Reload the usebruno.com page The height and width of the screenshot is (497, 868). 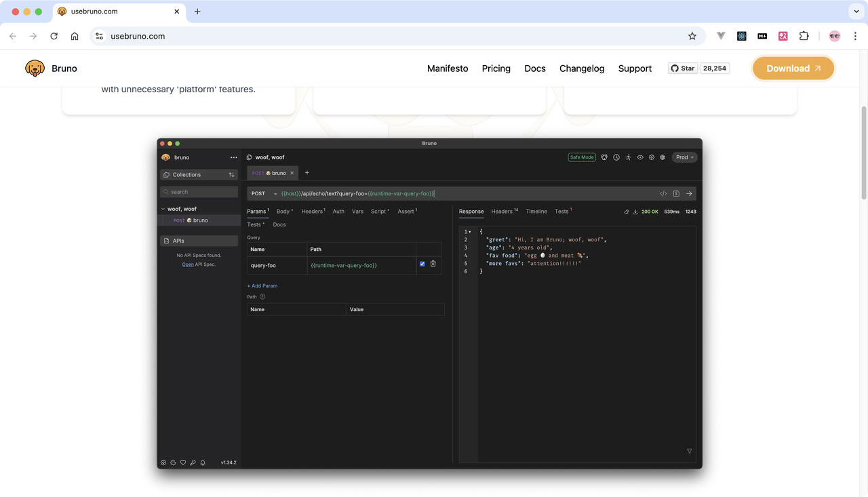[54, 36]
